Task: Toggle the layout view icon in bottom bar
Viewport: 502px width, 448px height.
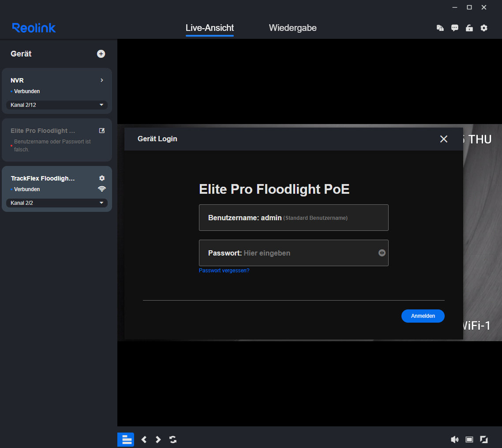Action: point(126,439)
